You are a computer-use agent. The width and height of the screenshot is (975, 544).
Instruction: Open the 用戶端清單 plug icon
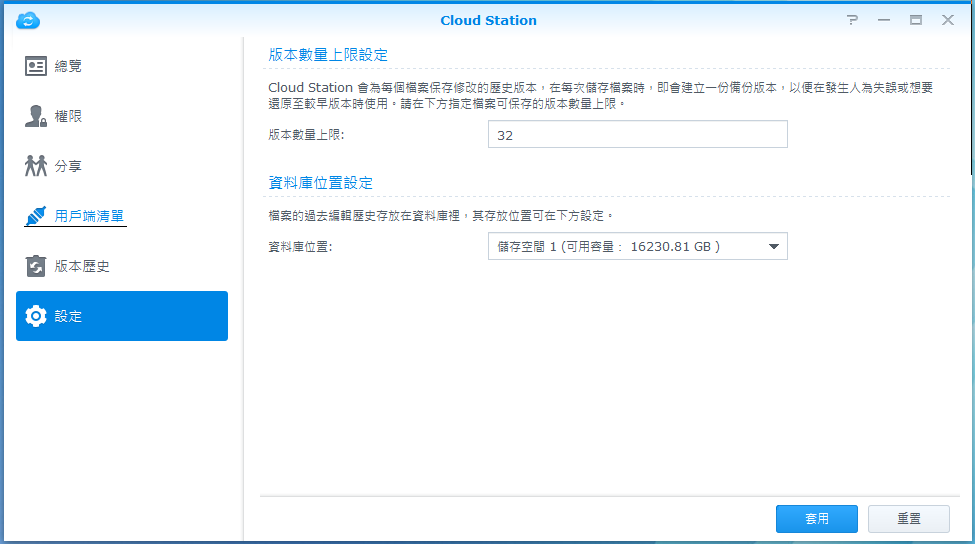[35, 216]
